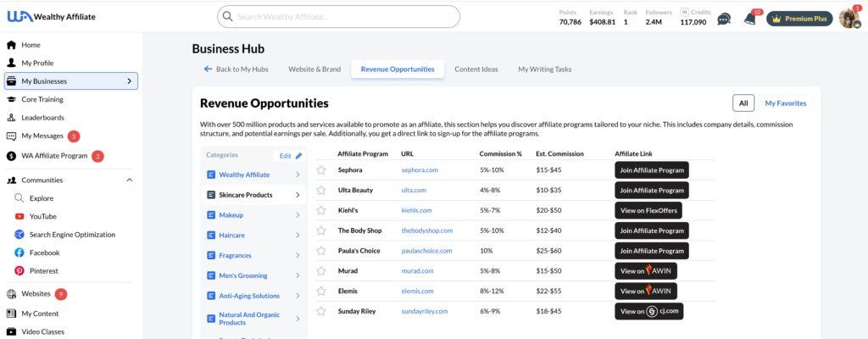Open the My Writing Tasks tab
This screenshot has width=868, height=339.
[x=545, y=69]
